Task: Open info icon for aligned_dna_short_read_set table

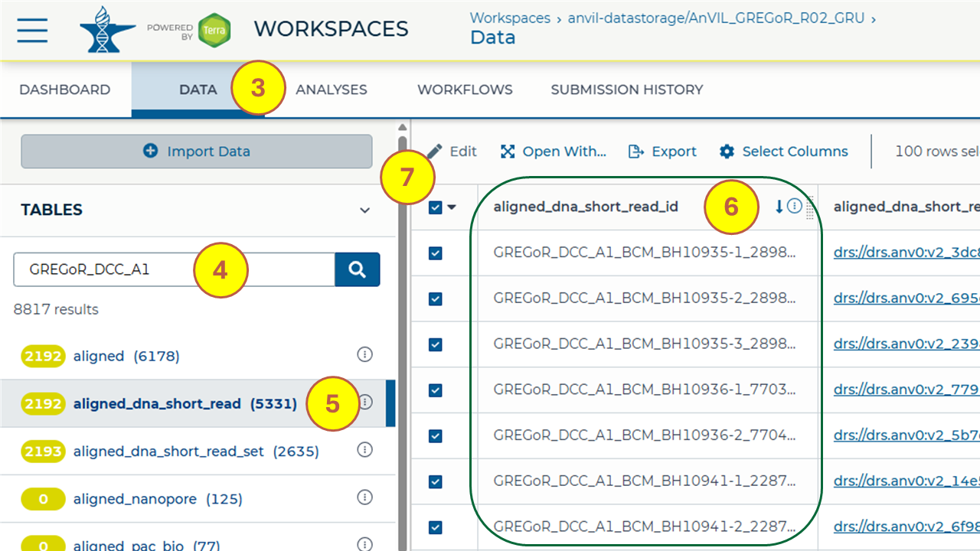Action: tap(365, 450)
